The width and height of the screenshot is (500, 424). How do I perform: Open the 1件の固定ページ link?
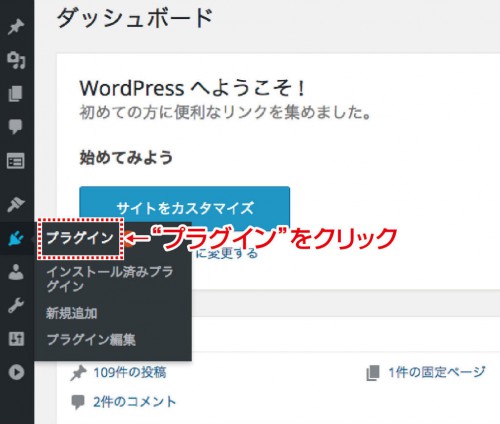[437, 372]
